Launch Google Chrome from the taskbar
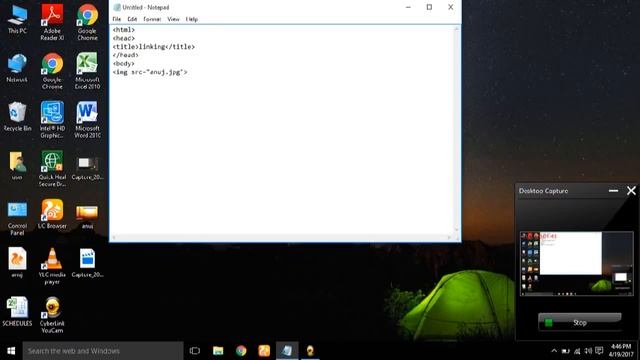Image resolution: width=640 pixels, height=360 pixels. coord(241,351)
